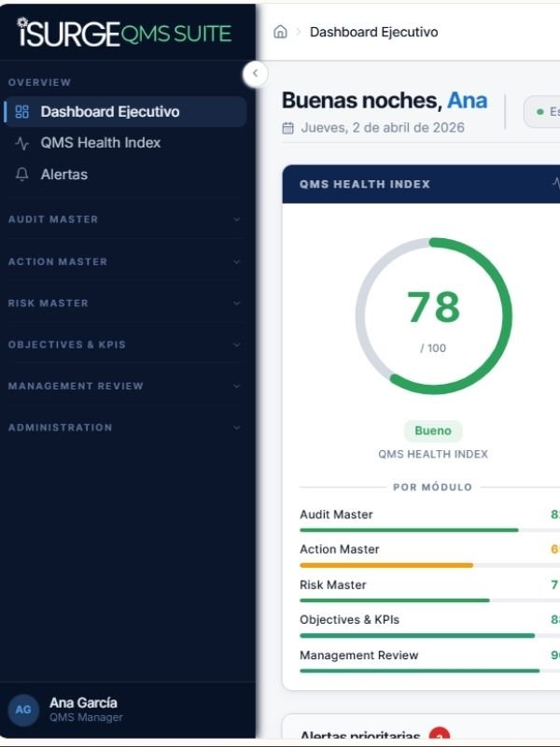This screenshot has width=560, height=747.
Task: Expand the Objectives & KPIs section
Action: click(124, 345)
